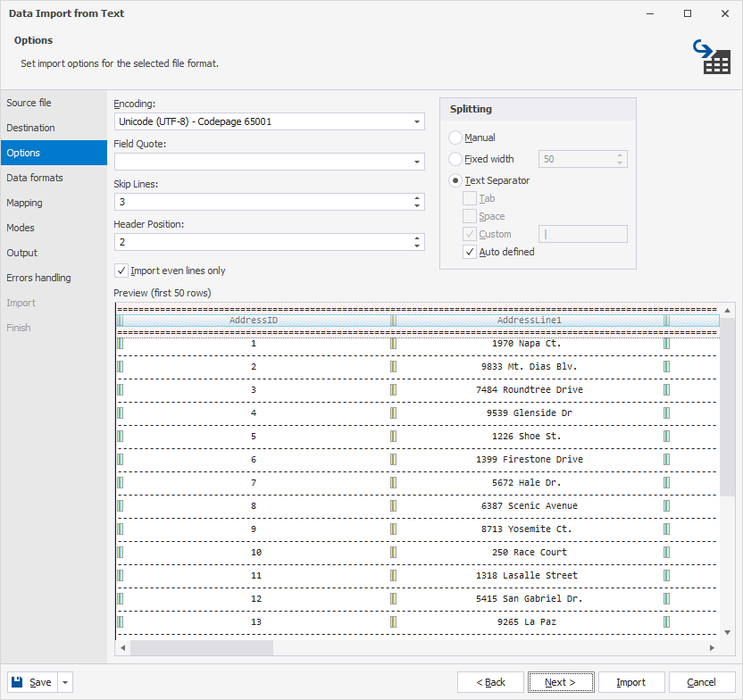
Task: Toggle the Tab separator checkbox
Action: (470, 198)
